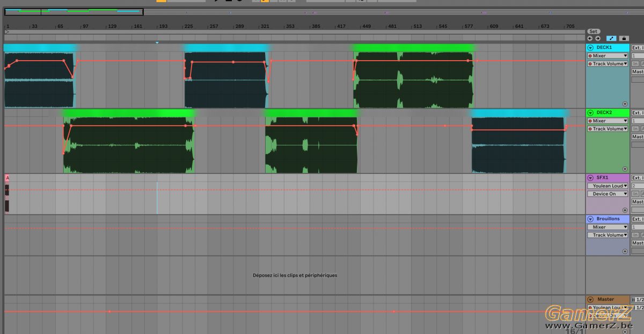
Task: Click the arrangement start marker triangle
Action: 6,32
